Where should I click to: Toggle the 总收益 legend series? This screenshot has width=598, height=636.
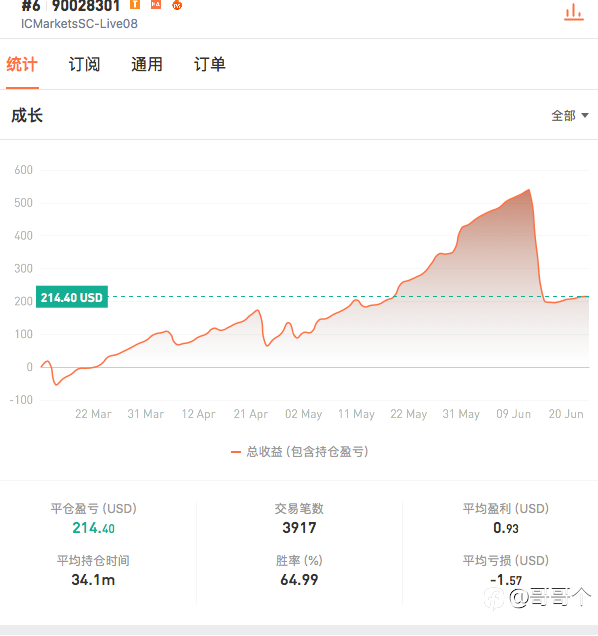point(299,451)
